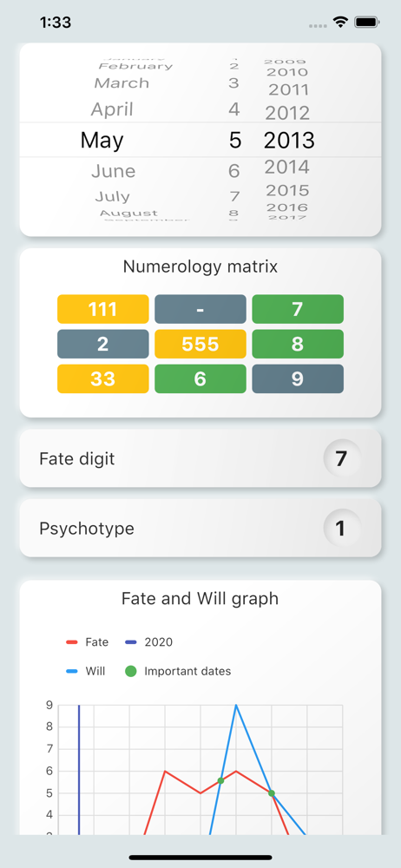Click the green important date point at 5
The image size is (401, 868).
[x=272, y=793]
